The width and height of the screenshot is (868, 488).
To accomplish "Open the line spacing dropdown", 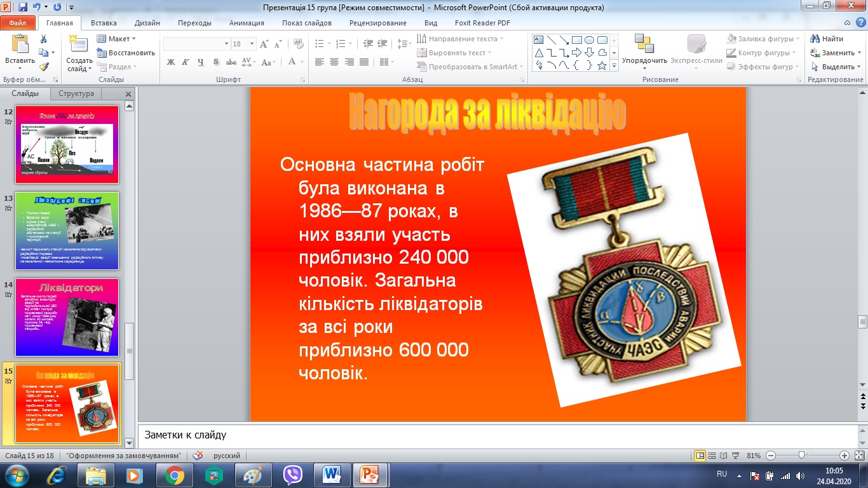I will pos(403,44).
